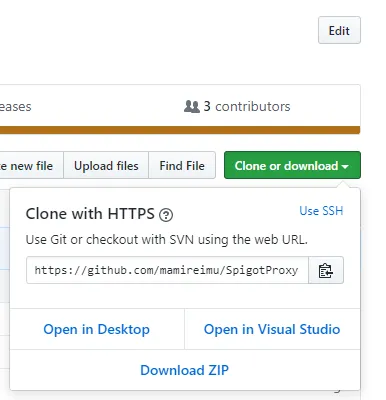386x400 pixels.
Task: Click the Find File button
Action: click(x=182, y=165)
